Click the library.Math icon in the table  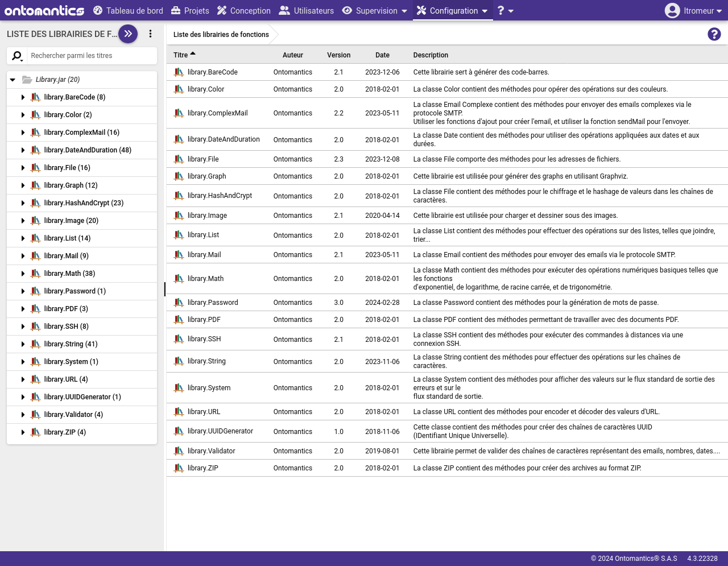[x=179, y=279]
